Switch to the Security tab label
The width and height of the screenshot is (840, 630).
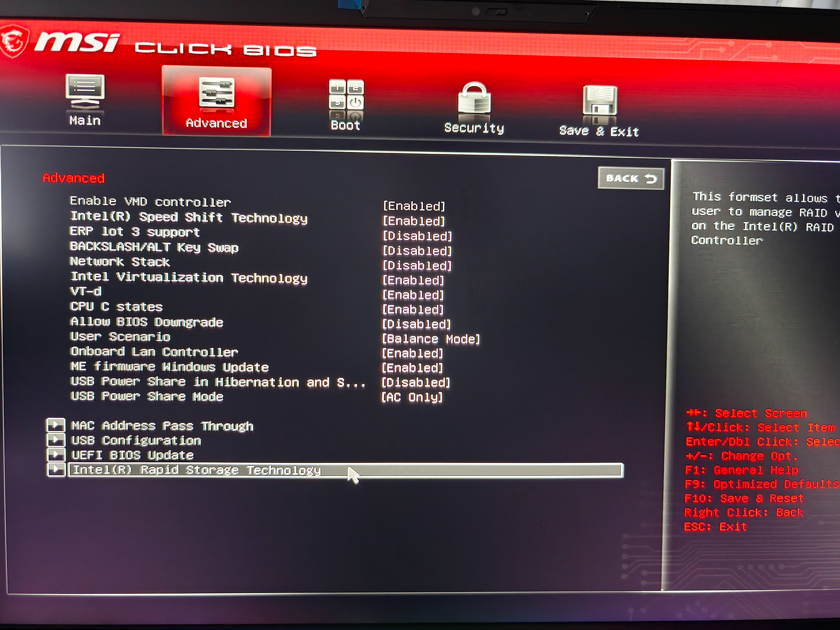click(474, 128)
